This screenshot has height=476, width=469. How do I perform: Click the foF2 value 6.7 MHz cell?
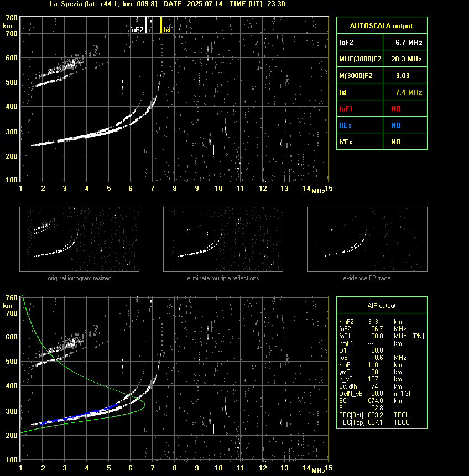pyautogui.click(x=405, y=42)
